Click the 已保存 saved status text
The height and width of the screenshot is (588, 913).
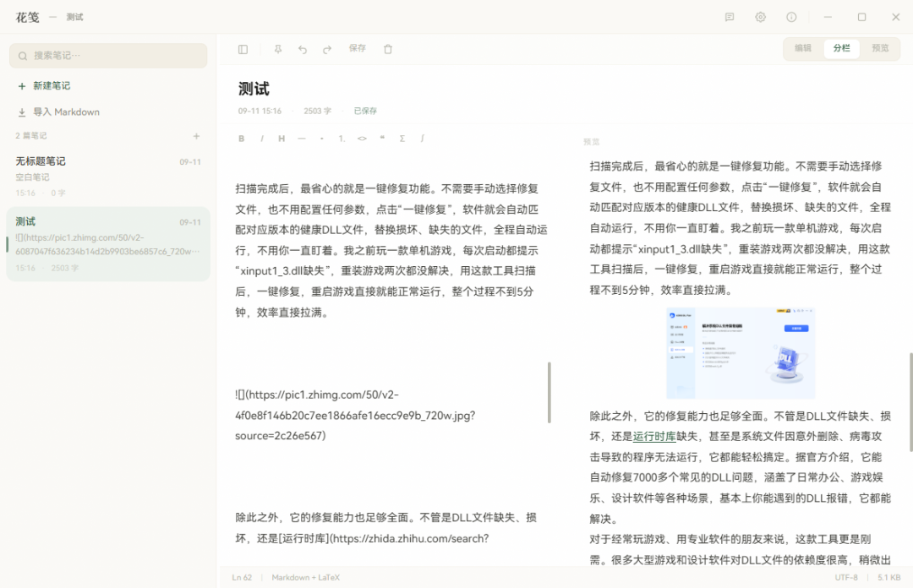click(366, 111)
